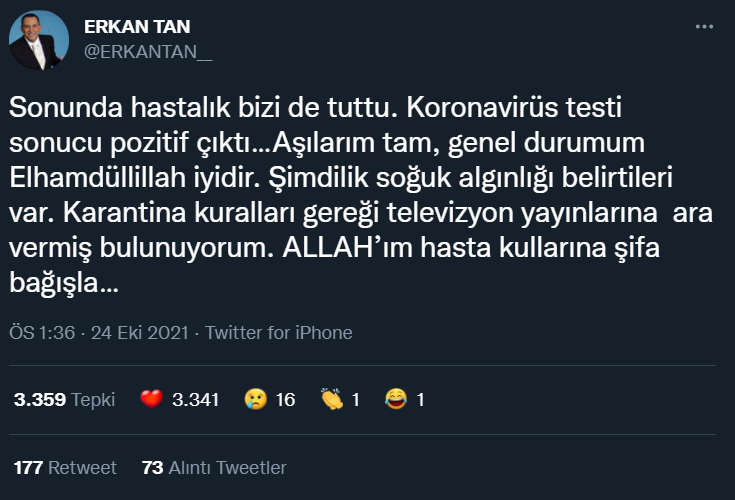The image size is (735, 500).
Task: Click the count beside the laughing emoji
Action: pos(420,400)
